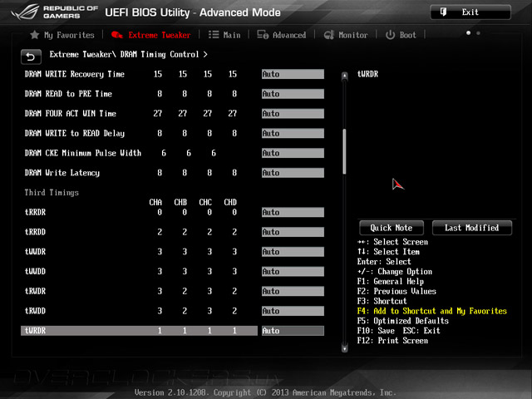
Task: Click Extreme Tweaker breadcrumb path
Action: (128, 55)
